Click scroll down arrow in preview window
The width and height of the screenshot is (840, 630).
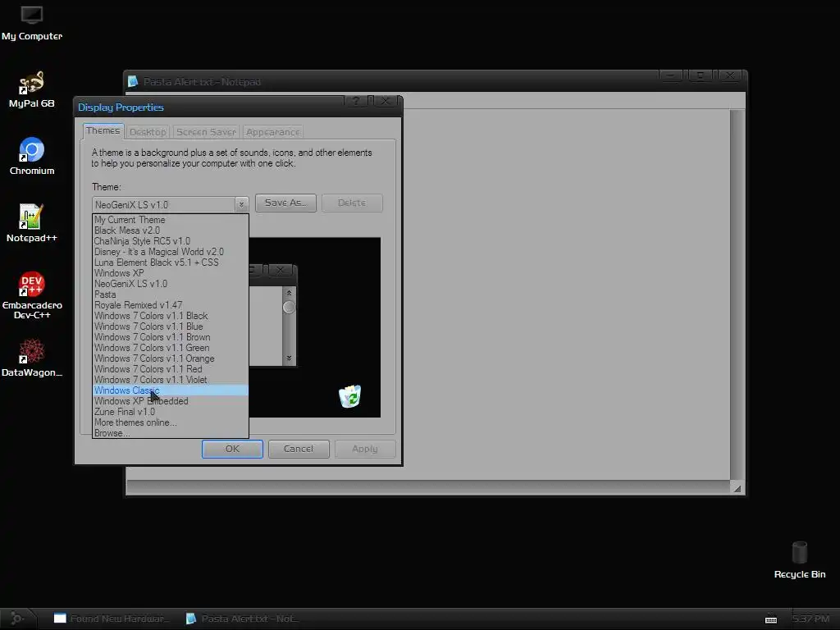pyautogui.click(x=289, y=358)
